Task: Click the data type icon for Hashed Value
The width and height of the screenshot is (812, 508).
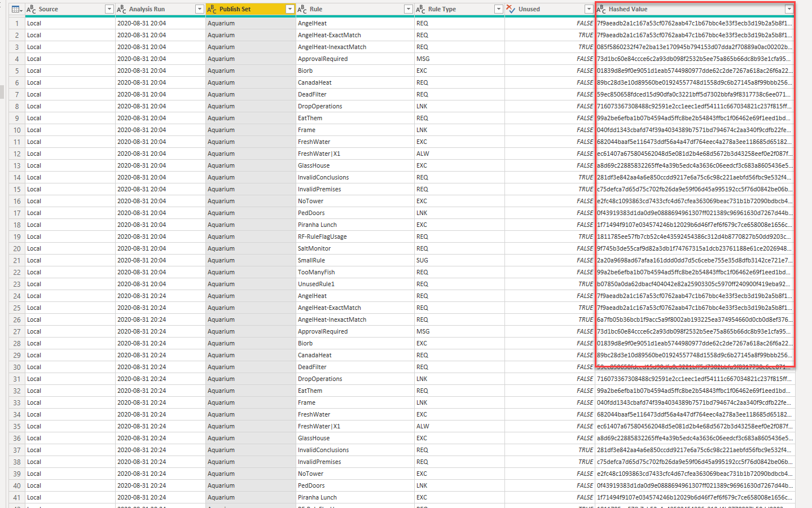Action: click(601, 9)
